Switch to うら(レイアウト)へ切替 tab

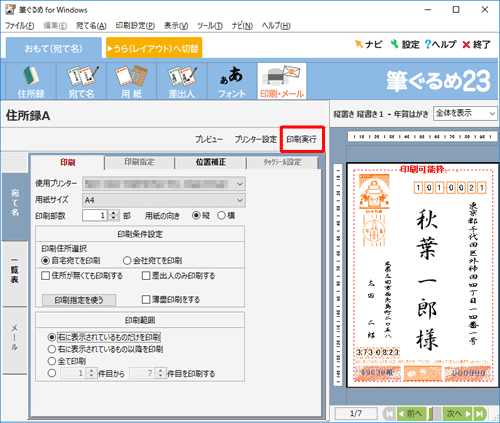154,49
